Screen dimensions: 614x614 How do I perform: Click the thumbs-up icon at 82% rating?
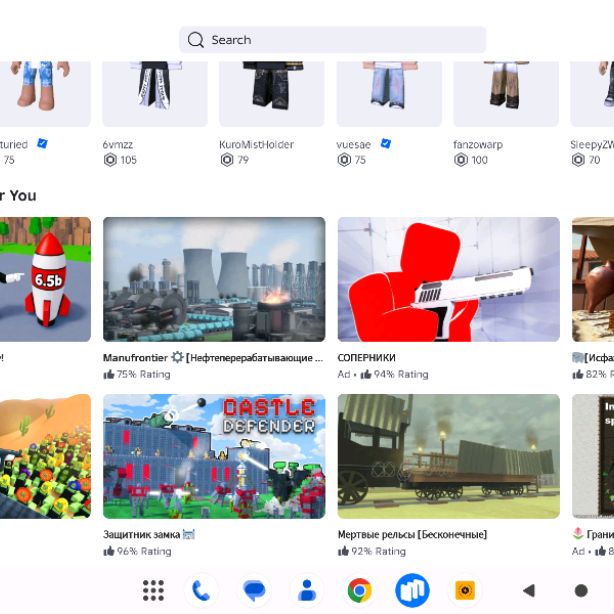point(578,374)
